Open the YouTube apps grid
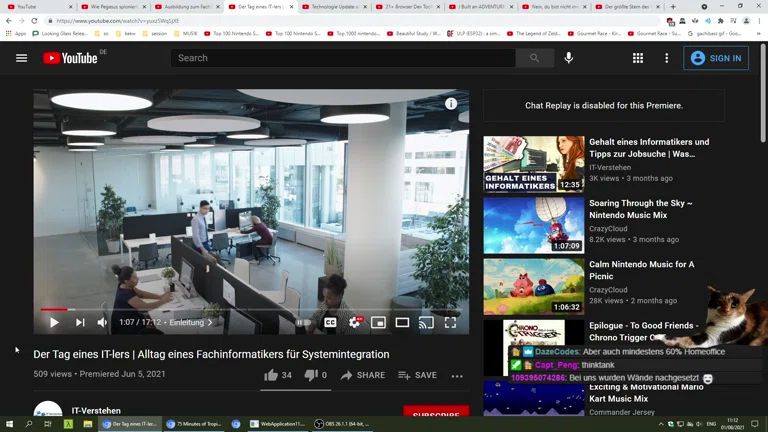This screenshot has height=432, width=768. click(x=637, y=58)
